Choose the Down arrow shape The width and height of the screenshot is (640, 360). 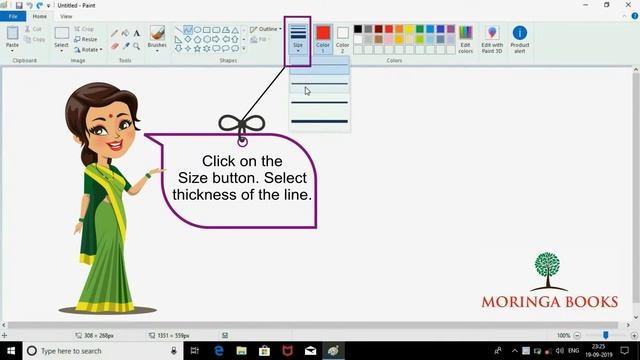pos(178,49)
